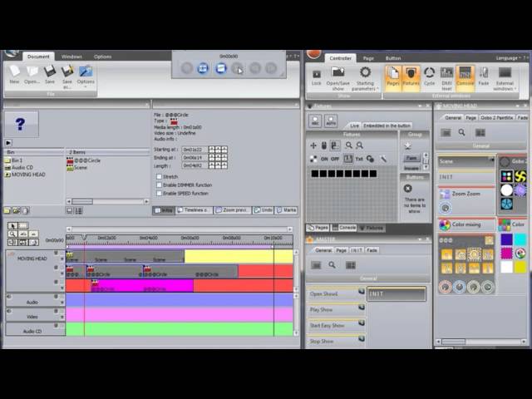Screen dimensions: 532x399
Task: Tick the Stretch checkbox
Action: [x=159, y=177]
